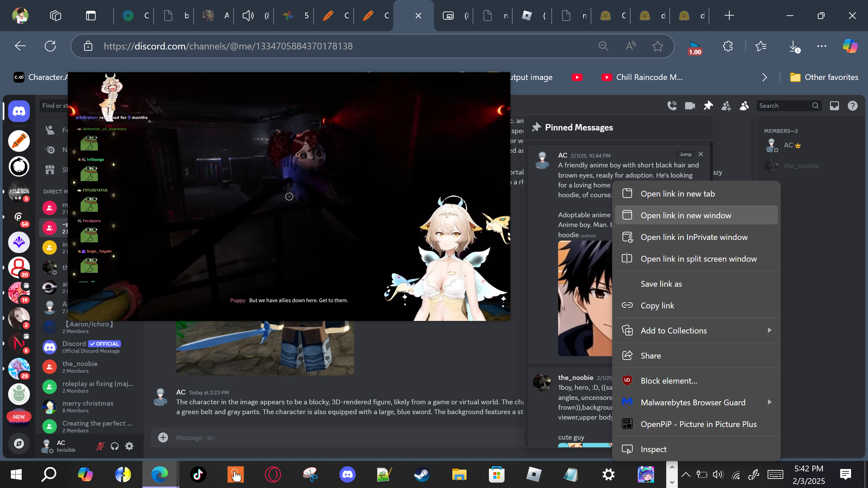Image resolution: width=868 pixels, height=488 pixels.
Task: Open Read aloud in address bar
Action: point(631,46)
